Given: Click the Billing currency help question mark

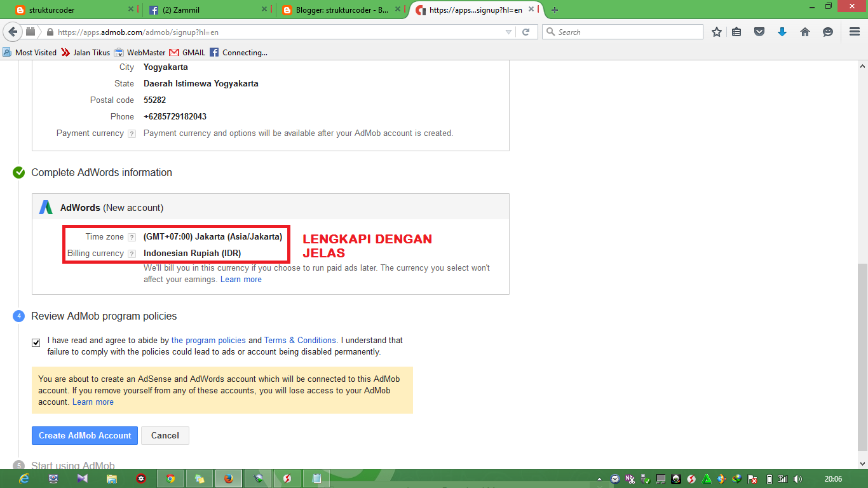Looking at the screenshot, I should click(132, 254).
